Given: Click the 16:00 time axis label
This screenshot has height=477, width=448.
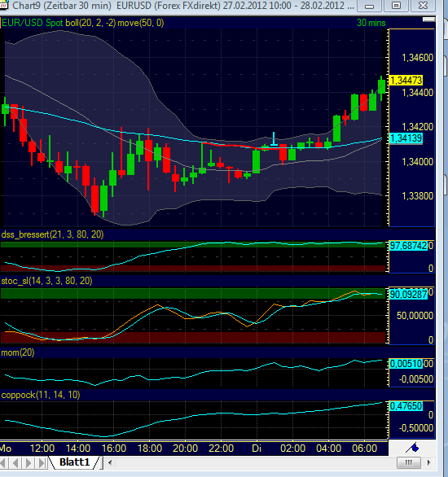Looking at the screenshot, I should point(114,448).
